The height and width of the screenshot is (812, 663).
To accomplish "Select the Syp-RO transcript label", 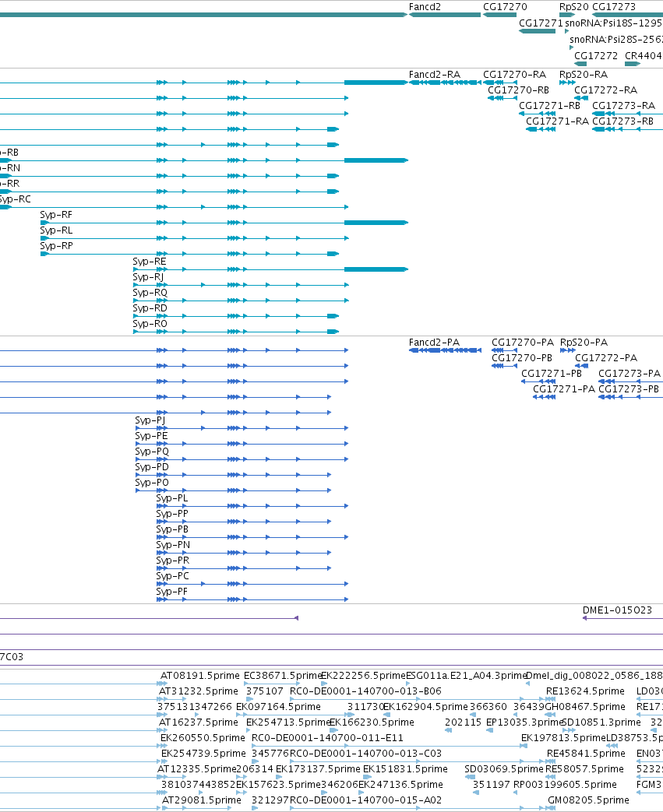I will 150,324.
